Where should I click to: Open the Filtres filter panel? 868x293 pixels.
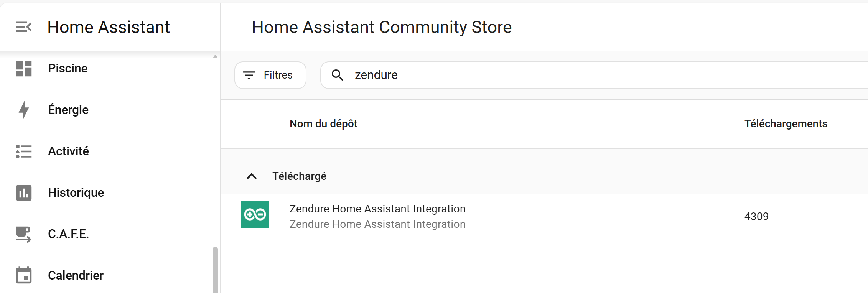click(270, 75)
